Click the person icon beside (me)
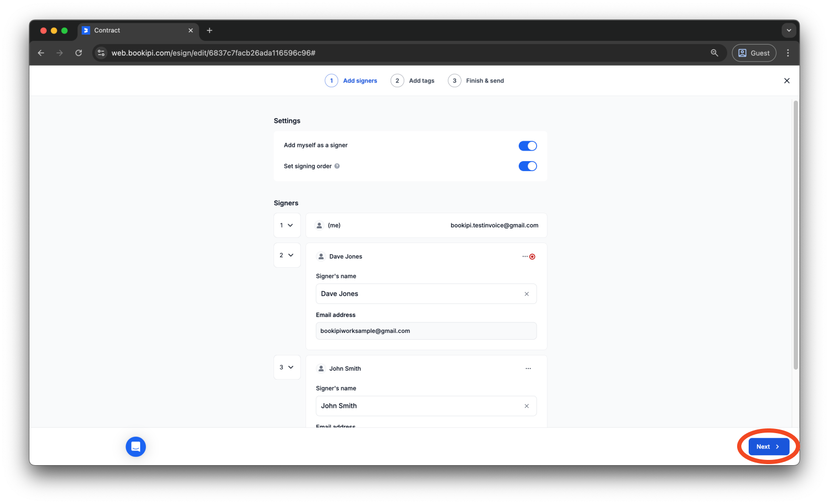829x504 pixels. [319, 225]
